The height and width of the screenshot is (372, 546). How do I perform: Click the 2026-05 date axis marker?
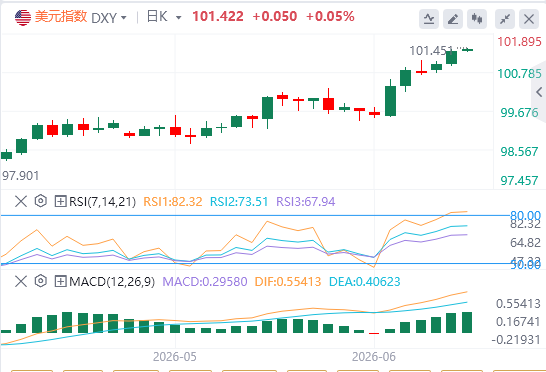coord(175,357)
